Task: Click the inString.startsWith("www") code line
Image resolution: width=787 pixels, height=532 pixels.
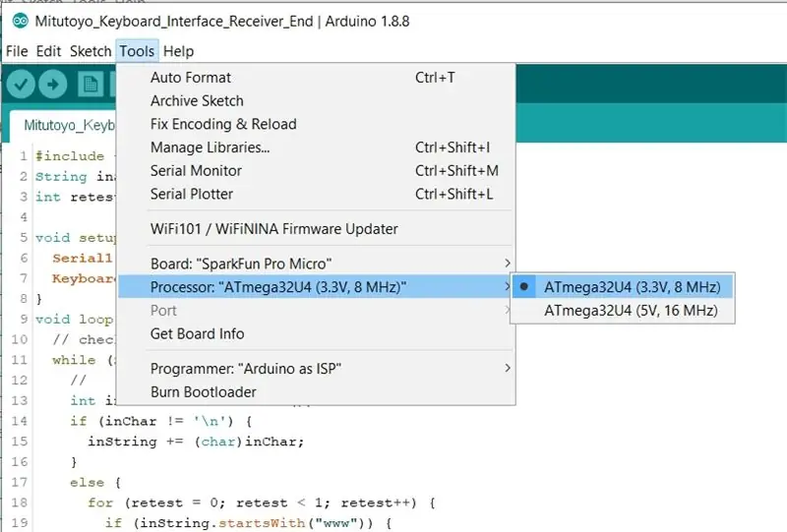Action: tap(248, 523)
